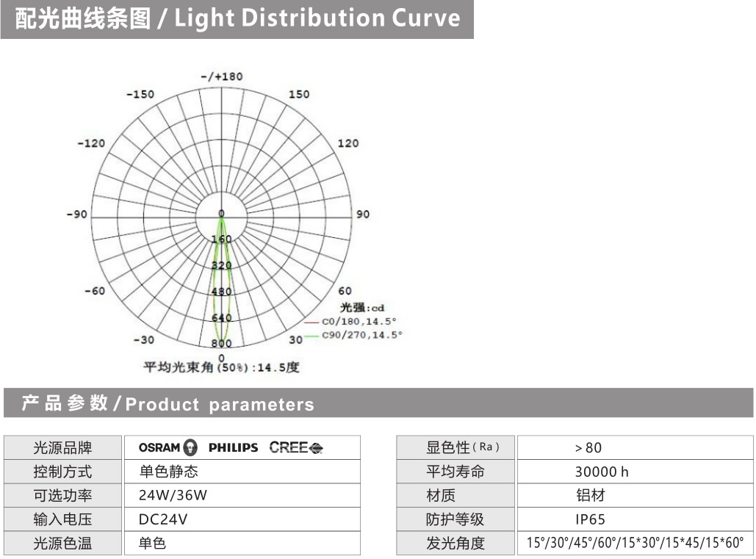Screen dimensions: 756x559
Task: Click the green C90/270 legend line
Action: (311, 335)
